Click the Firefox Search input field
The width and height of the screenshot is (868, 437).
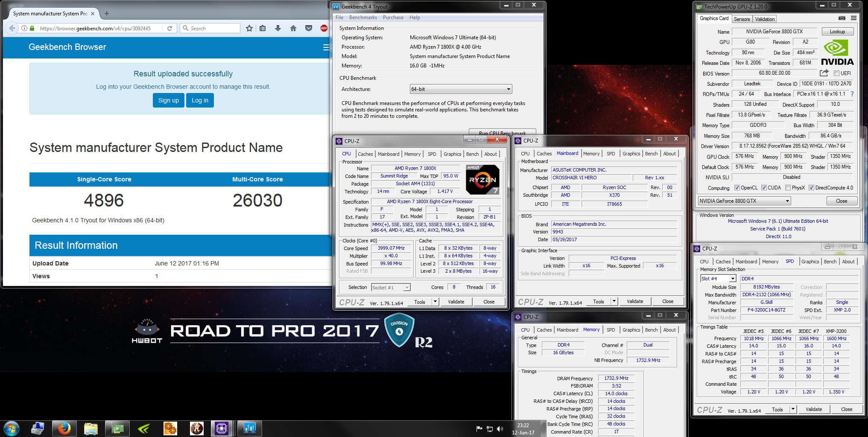coord(210,28)
